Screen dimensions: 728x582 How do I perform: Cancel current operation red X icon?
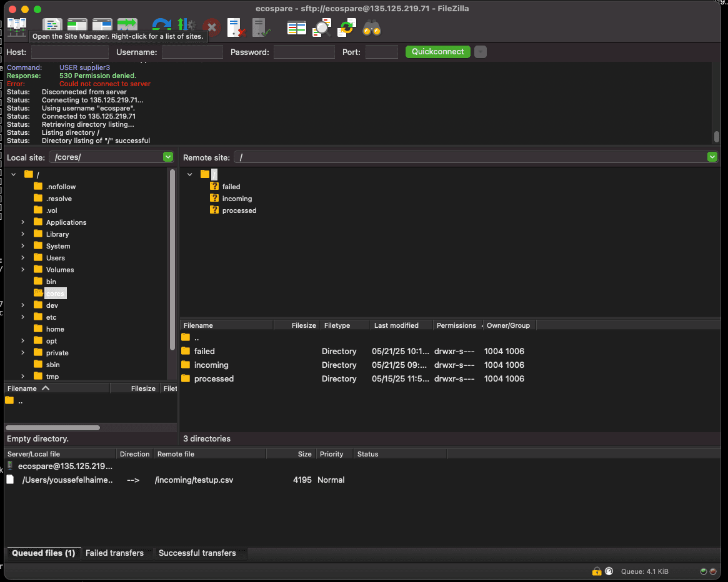(212, 27)
